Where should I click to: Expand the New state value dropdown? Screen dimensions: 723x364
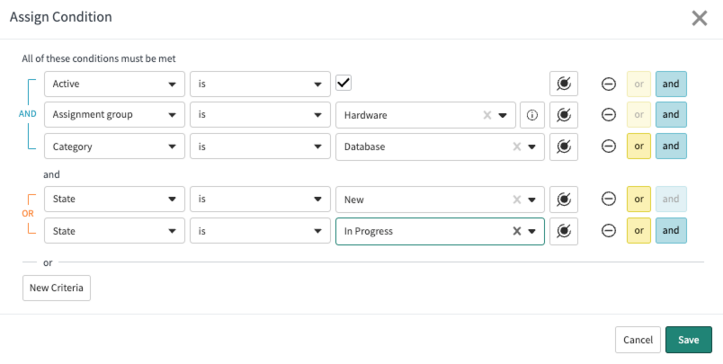532,200
